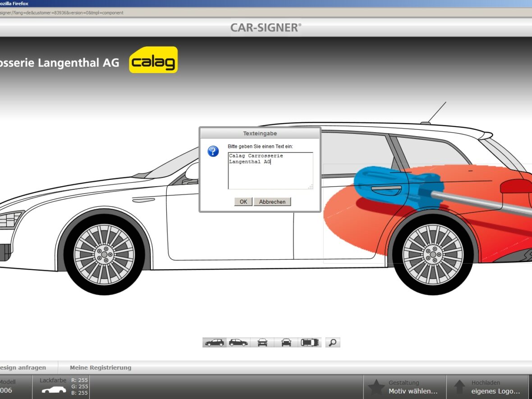Viewport: 532px width, 399px height.
Task: Click the upload arrow icon for Hochladen
Action: click(x=459, y=387)
